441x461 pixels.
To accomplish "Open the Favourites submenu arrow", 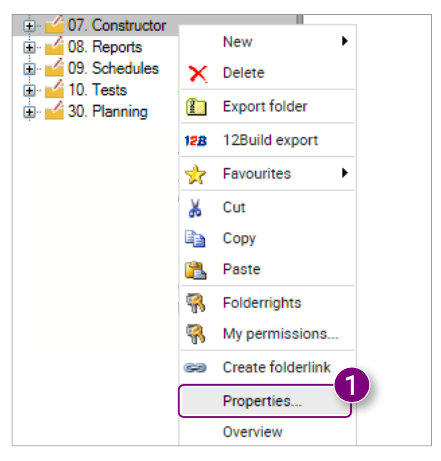I will point(345,173).
